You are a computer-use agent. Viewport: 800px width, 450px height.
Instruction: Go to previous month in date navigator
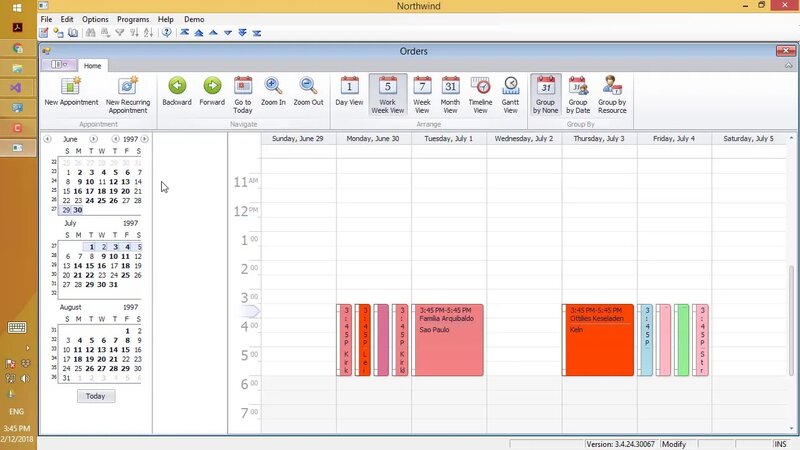pos(47,139)
